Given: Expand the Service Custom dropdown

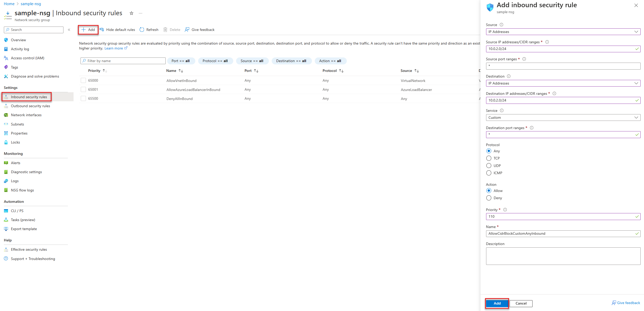Looking at the screenshot, I should 563,117.
